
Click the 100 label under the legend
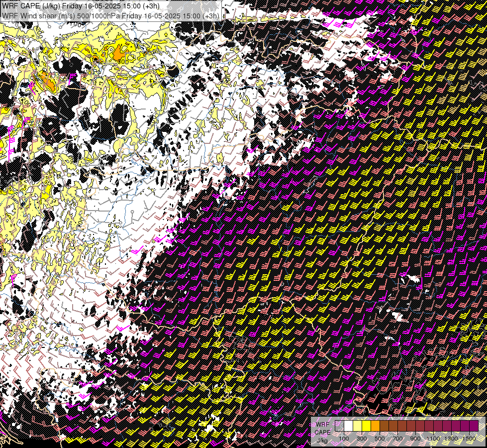(344, 439)
